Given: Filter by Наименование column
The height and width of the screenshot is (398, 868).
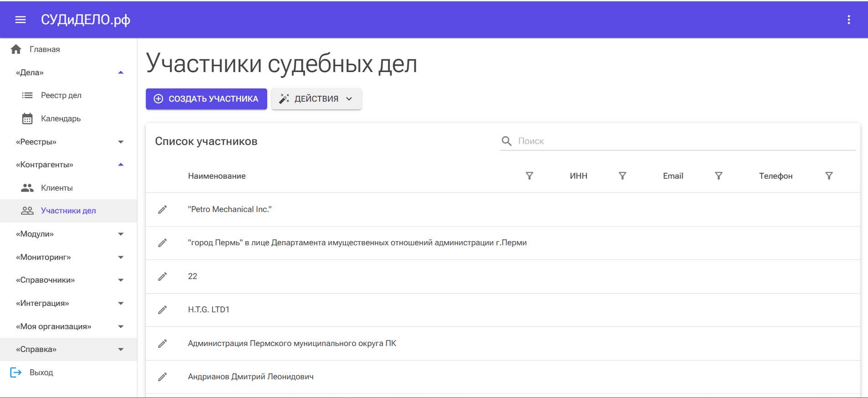Looking at the screenshot, I should (529, 176).
